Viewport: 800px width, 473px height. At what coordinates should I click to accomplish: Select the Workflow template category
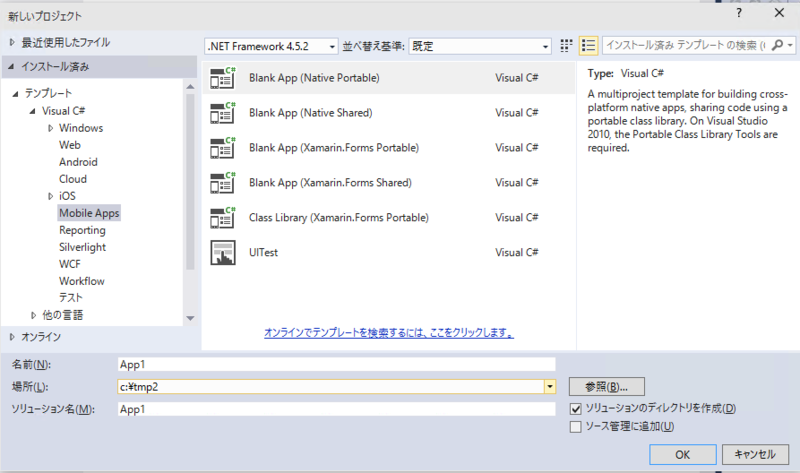pyautogui.click(x=82, y=281)
